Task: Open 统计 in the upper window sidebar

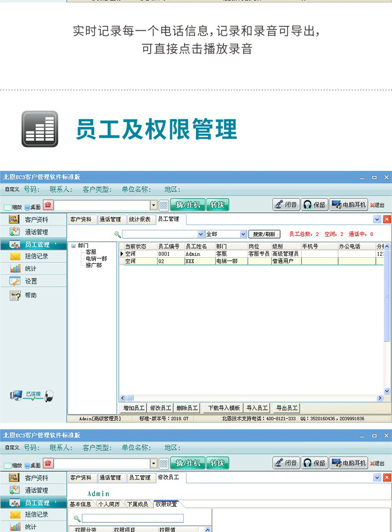Action: (33, 269)
